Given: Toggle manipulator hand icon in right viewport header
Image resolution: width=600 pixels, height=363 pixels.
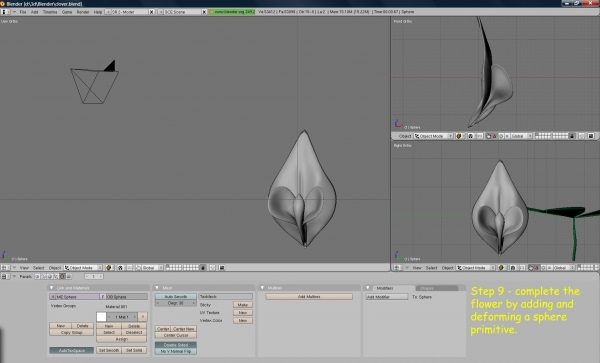Looking at the screenshot, I should pos(531,268).
